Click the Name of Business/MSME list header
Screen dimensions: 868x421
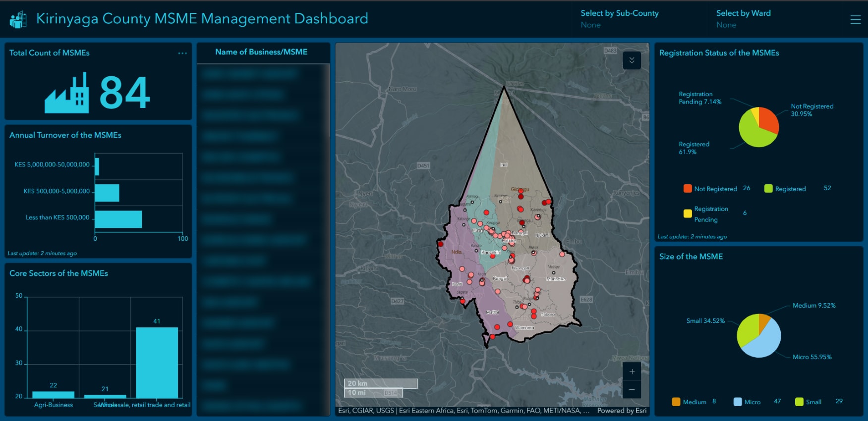[261, 52]
